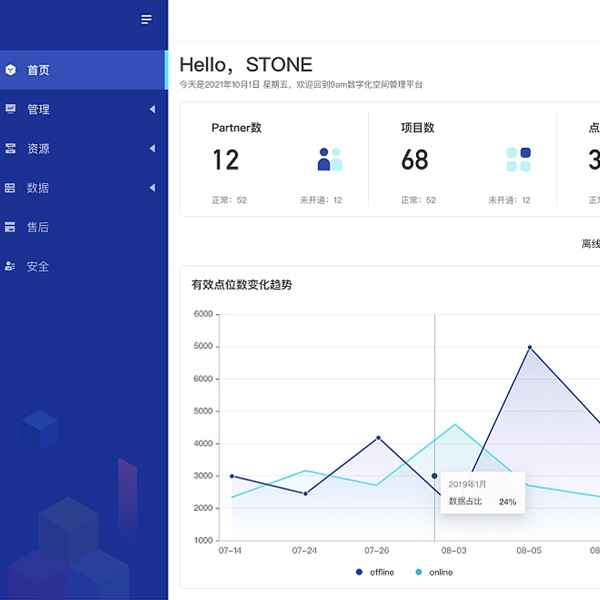Expand the 管理 menu arrow
Screen dimensions: 600x600
(152, 109)
